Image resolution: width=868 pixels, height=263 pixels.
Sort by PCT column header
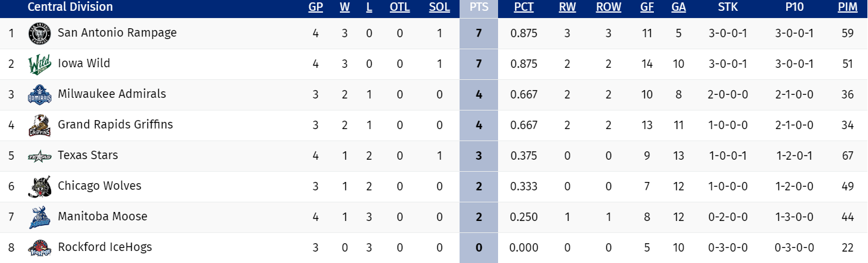pos(523,7)
